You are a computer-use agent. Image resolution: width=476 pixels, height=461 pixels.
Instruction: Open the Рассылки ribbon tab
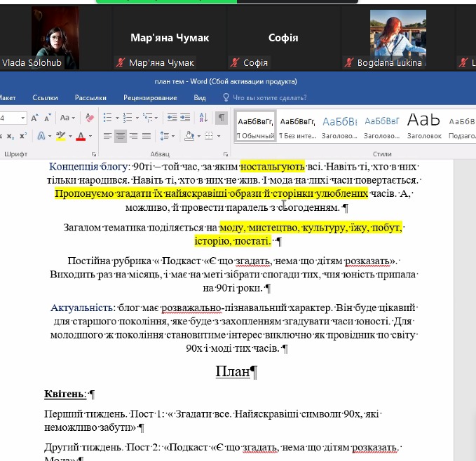[90, 98]
